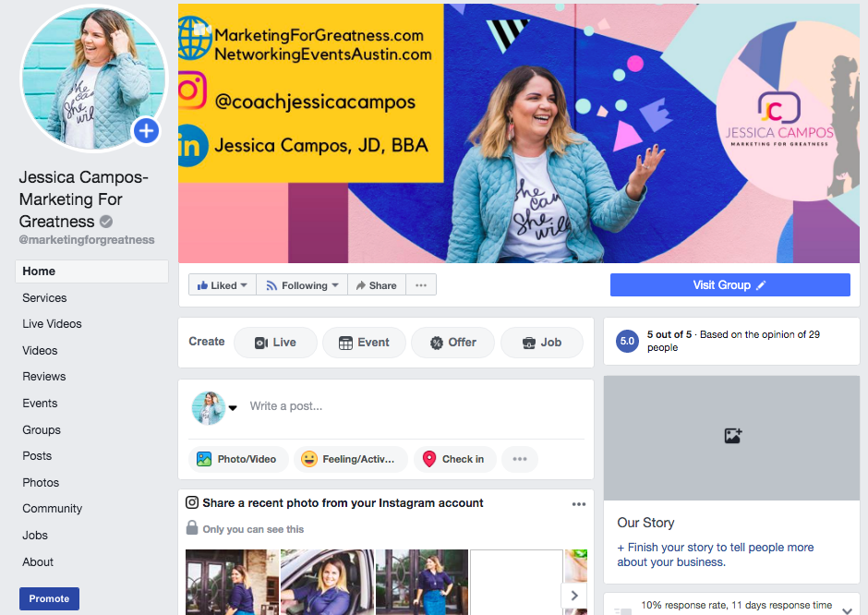This screenshot has height=615, width=868.
Task: Click the LinkedIn logo in the cover photo
Action: tap(191, 146)
